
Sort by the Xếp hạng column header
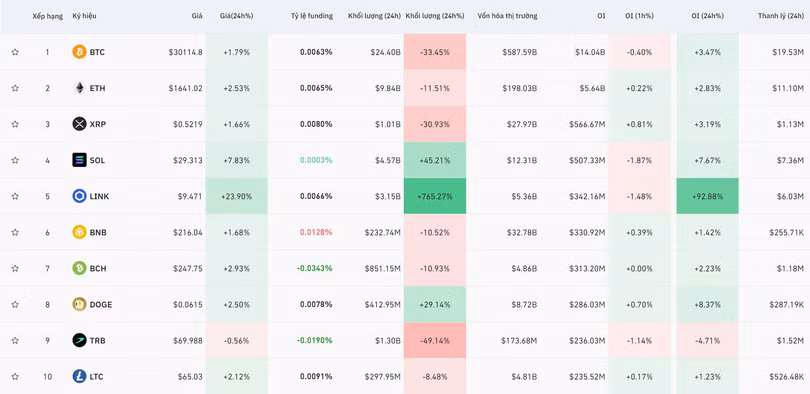click(48, 16)
